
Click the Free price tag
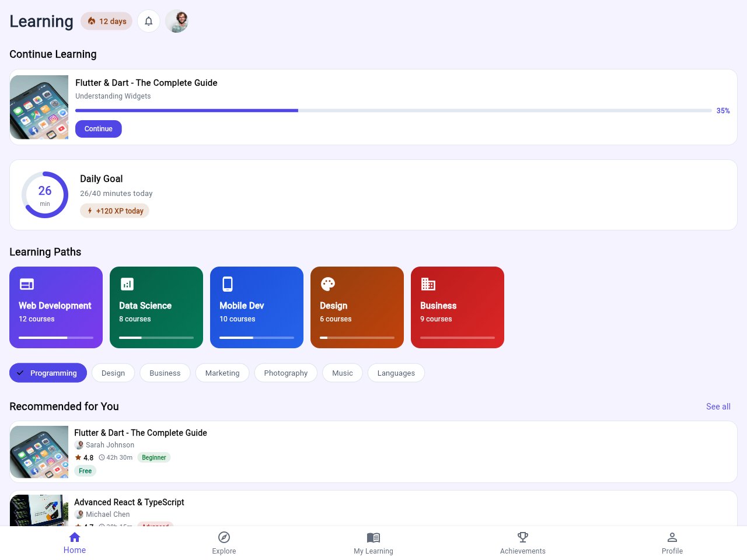click(85, 471)
